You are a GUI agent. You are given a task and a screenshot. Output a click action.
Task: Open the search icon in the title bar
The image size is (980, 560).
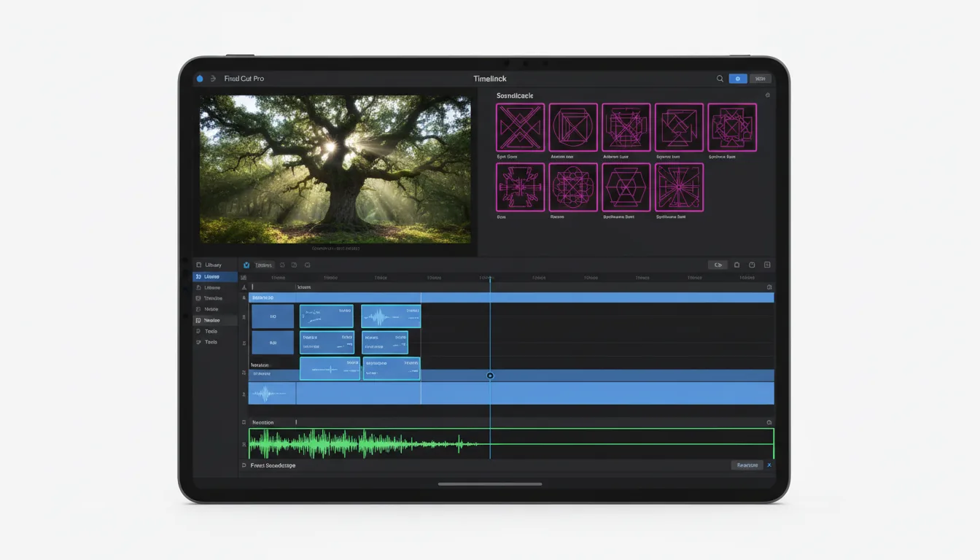[719, 78]
